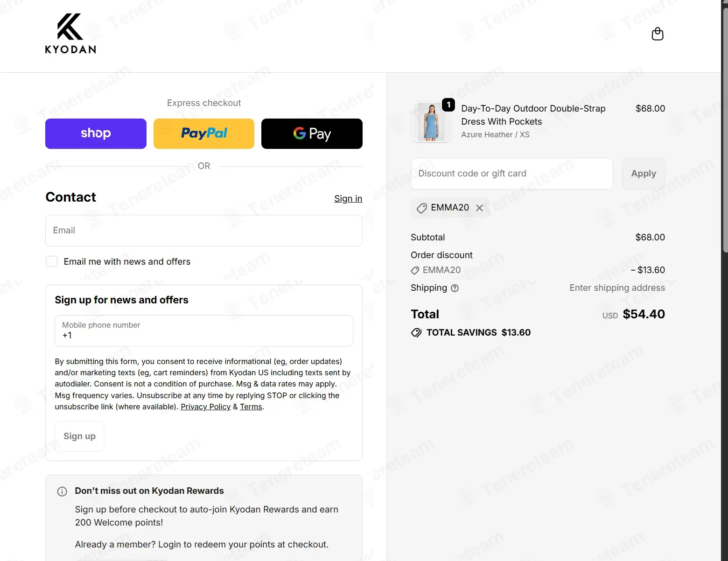Viewport: 728px width, 561px height.
Task: Click the 'Subtotal' label
Action: (x=428, y=238)
